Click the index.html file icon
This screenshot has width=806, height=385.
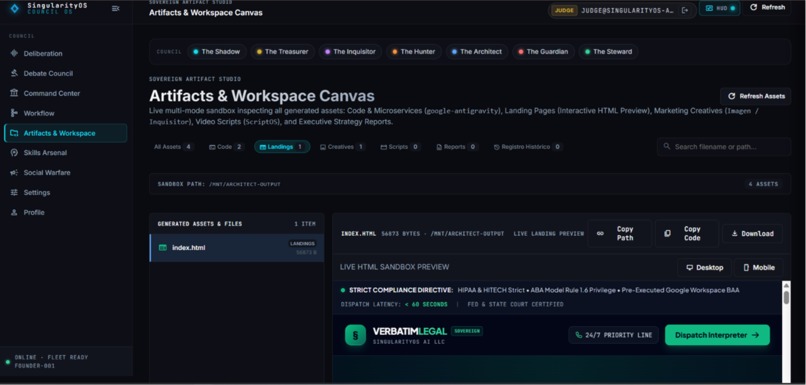[163, 248]
